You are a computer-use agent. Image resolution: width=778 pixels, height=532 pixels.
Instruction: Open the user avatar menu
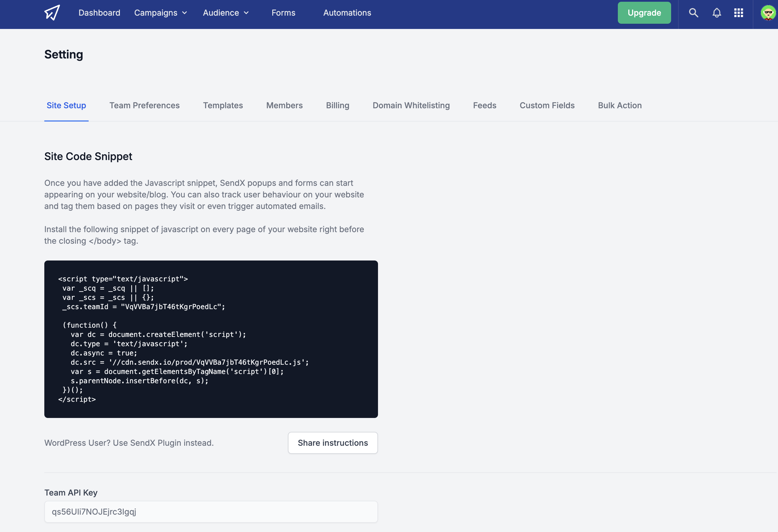(768, 13)
